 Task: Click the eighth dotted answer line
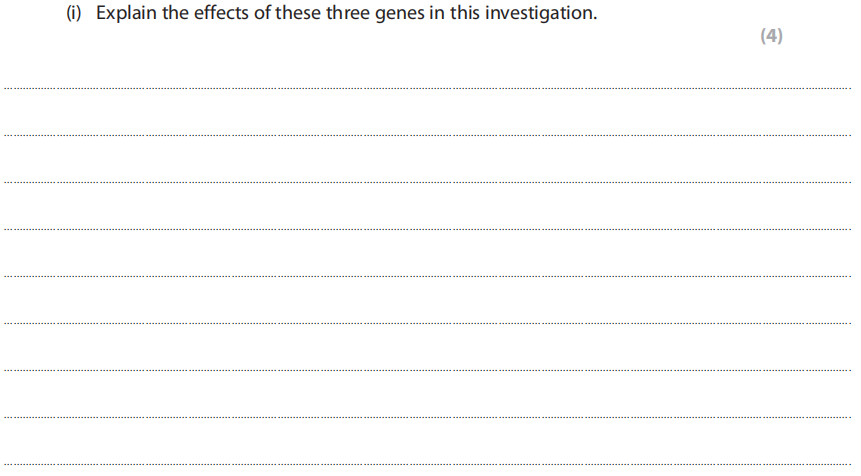pyautogui.click(x=430, y=418)
